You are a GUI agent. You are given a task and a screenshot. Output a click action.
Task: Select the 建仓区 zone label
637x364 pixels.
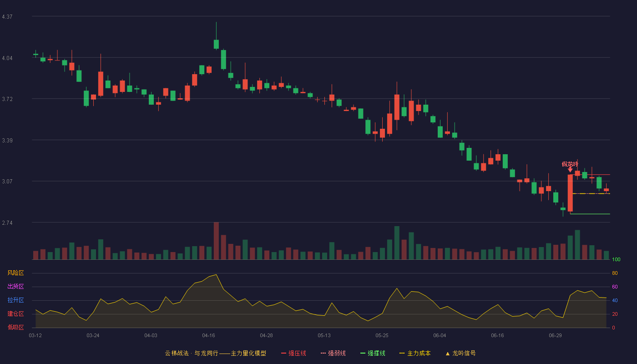click(x=15, y=314)
